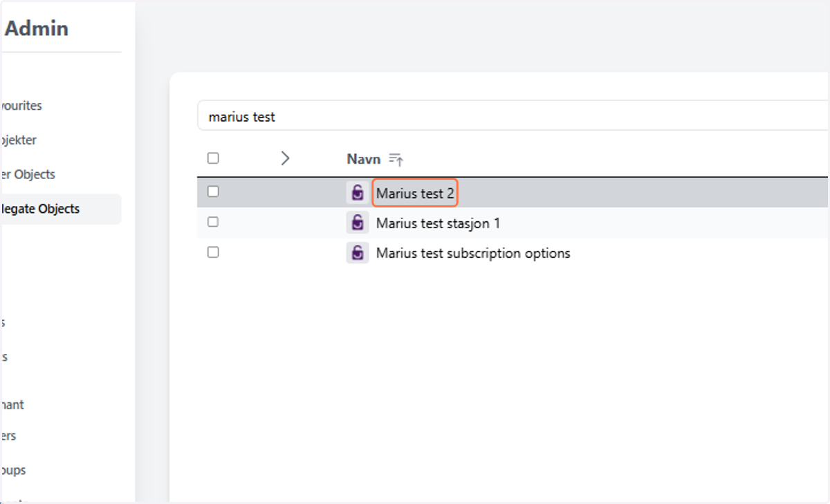Open Favourites in the sidebar
Image resolution: width=830 pixels, height=504 pixels.
[21, 106]
